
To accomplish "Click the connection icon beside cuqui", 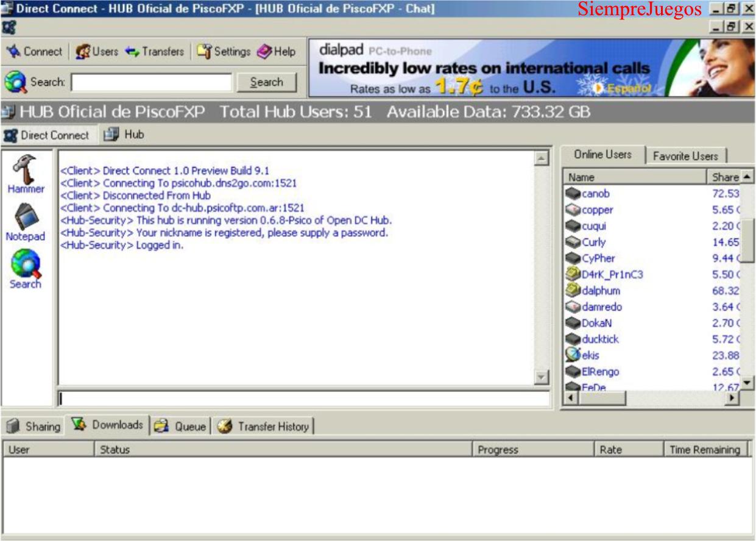I will click(x=573, y=226).
